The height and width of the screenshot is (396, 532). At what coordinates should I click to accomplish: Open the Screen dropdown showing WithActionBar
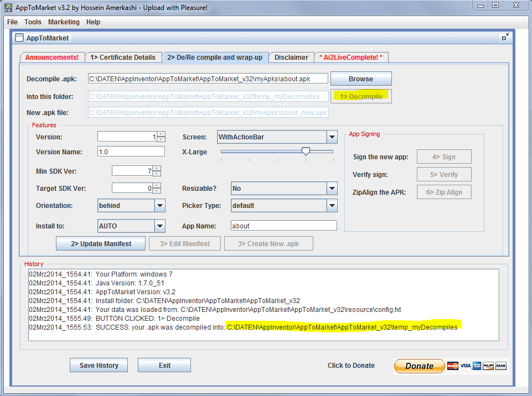[x=332, y=137]
